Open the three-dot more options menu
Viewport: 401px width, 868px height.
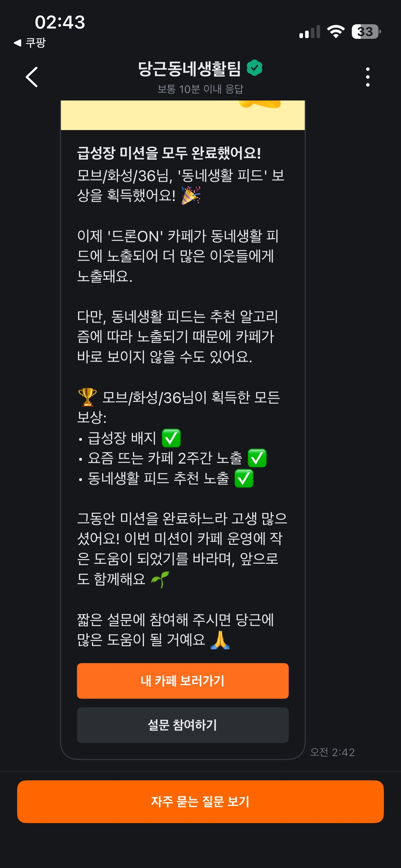click(367, 77)
